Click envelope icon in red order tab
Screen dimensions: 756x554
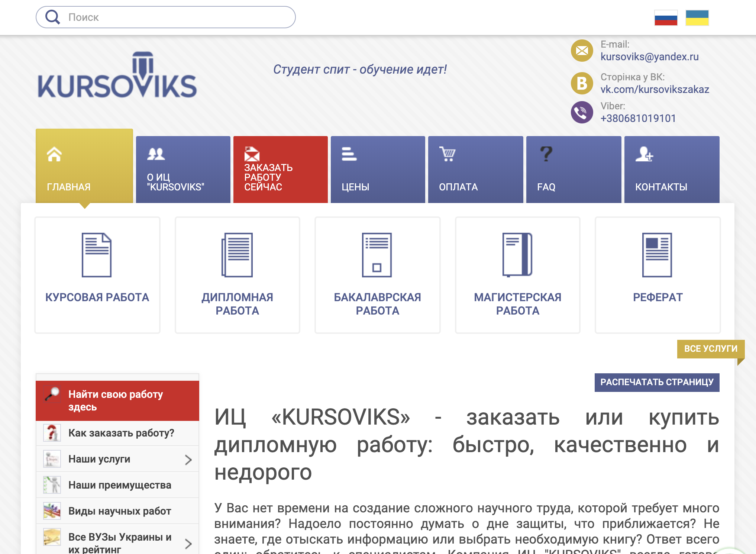click(x=252, y=154)
